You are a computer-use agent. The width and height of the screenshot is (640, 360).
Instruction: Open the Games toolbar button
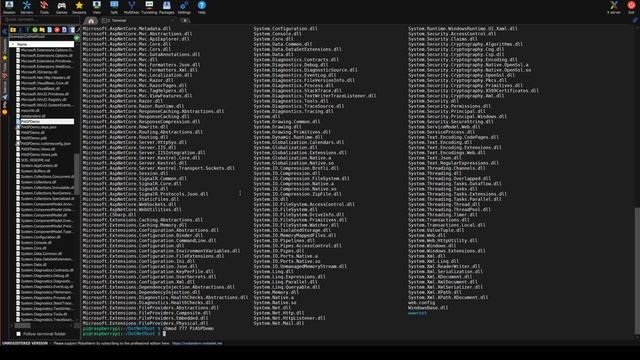(62, 7)
